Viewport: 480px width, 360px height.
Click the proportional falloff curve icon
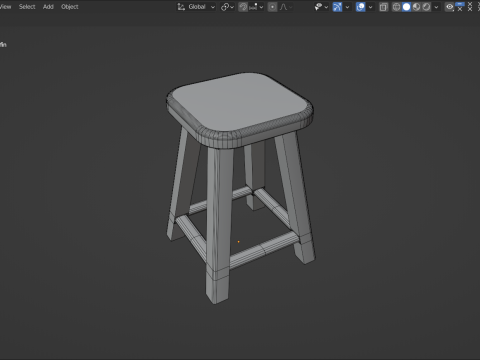284,7
